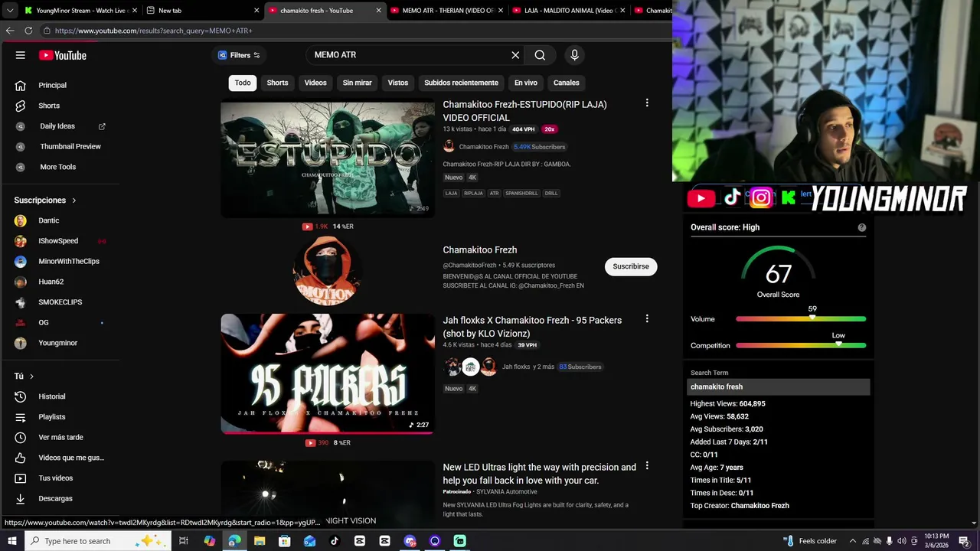
Task: Clear the search box text
Action: click(515, 55)
